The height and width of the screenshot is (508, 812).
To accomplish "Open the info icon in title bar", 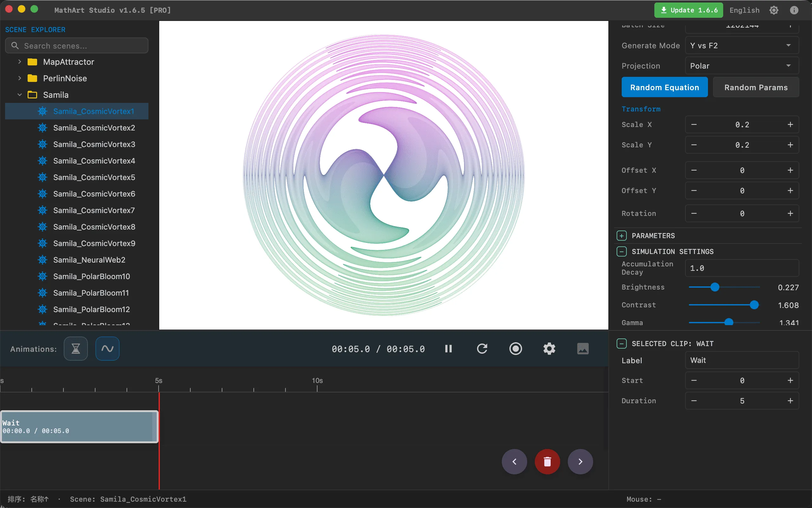I will (794, 10).
